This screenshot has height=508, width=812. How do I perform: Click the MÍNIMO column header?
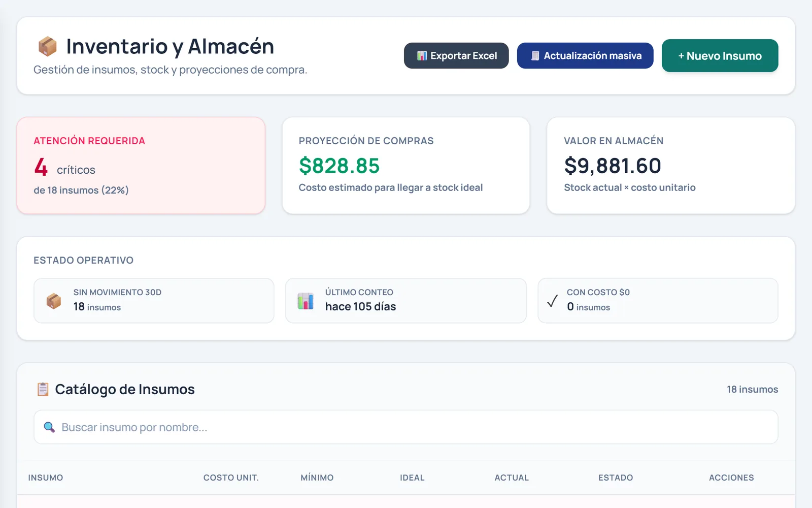(317, 478)
